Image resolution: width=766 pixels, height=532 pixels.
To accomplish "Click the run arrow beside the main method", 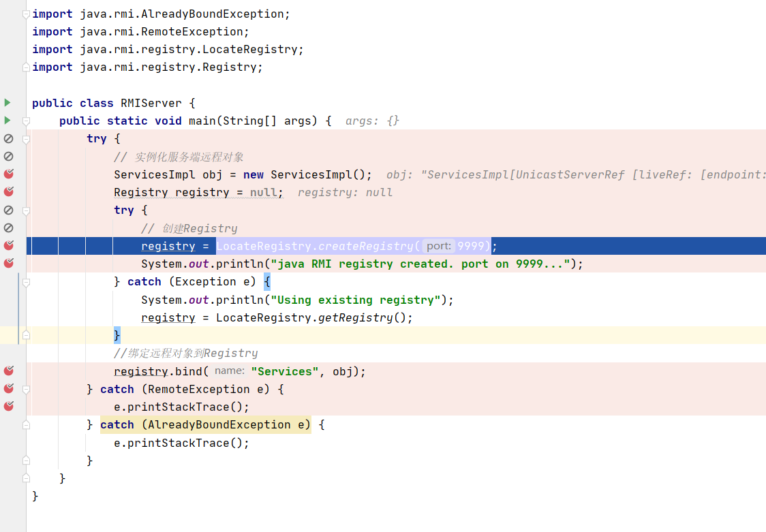I will [x=7, y=121].
